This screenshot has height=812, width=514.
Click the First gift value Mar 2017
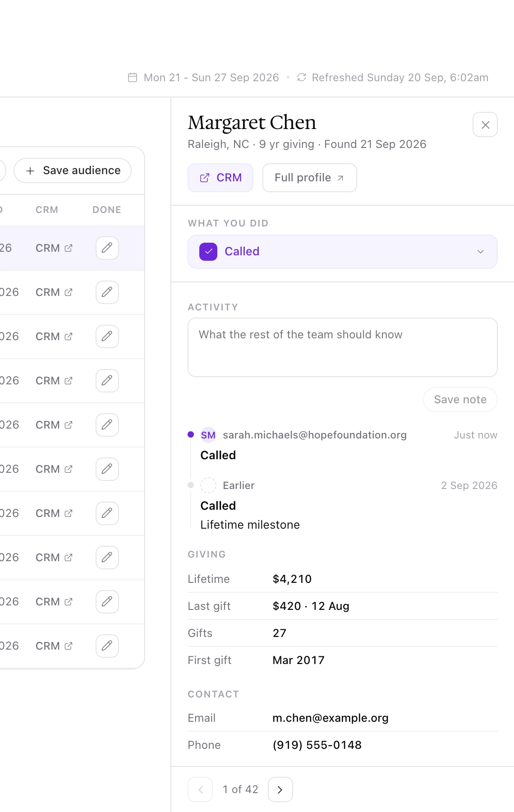[298, 660]
